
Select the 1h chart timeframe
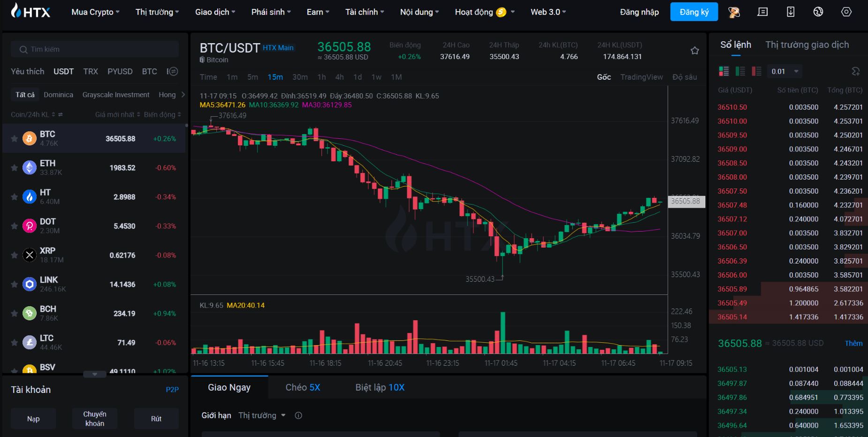(321, 77)
